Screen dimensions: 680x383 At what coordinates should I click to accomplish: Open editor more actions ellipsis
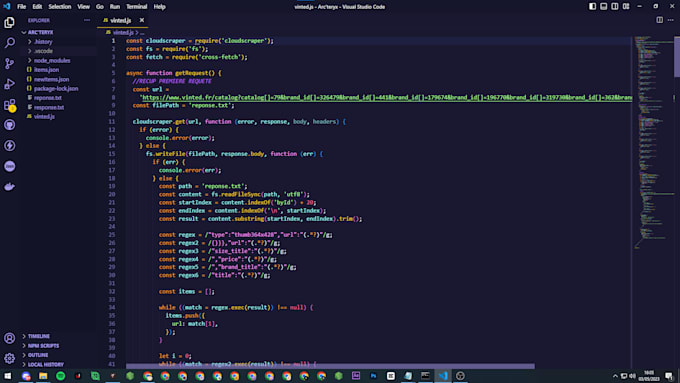(x=670, y=20)
